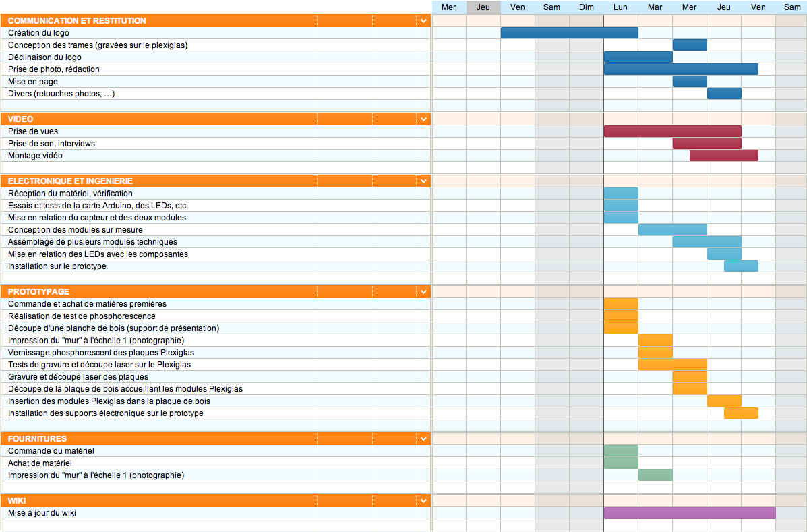Select the green "Achat de matériel" bar
The height and width of the screenshot is (532, 807).
pyautogui.click(x=621, y=463)
